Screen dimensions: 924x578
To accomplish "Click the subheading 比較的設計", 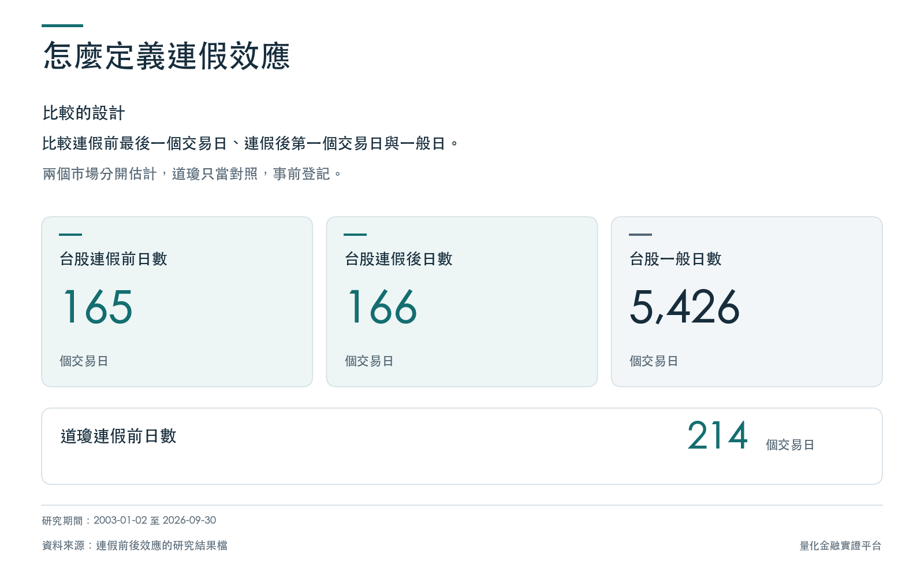I will pos(84,113).
